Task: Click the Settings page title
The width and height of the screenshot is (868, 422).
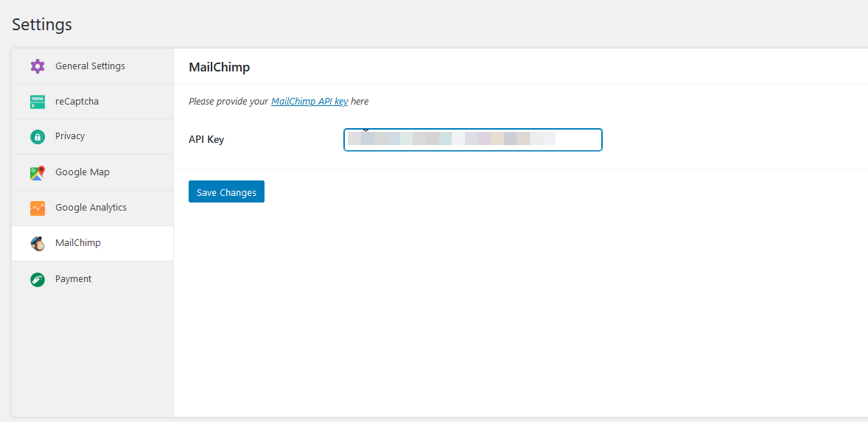Action: pyautogui.click(x=42, y=24)
